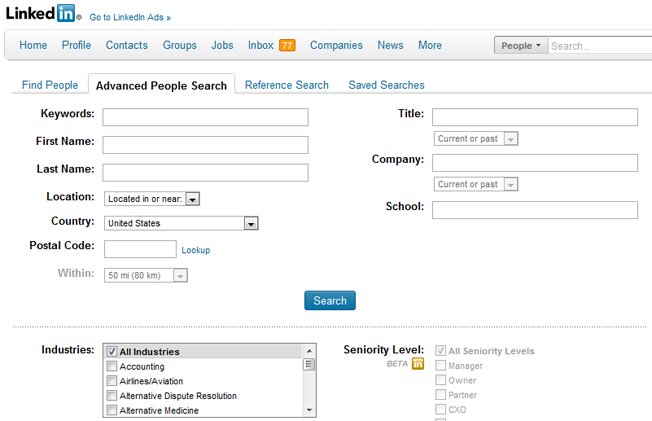Toggle All Seniority Levels checkbox
Screen dimensions: 652x421
pyautogui.click(x=440, y=351)
